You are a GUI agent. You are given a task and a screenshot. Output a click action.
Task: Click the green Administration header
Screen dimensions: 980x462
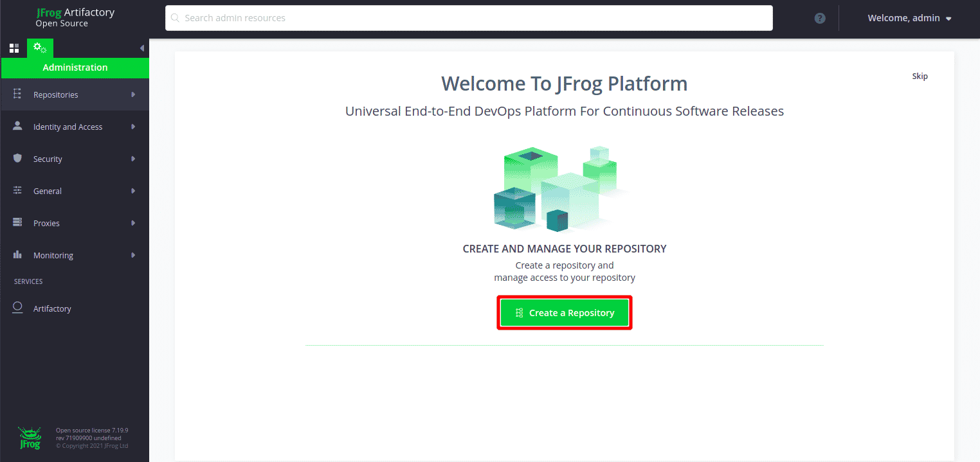click(75, 67)
